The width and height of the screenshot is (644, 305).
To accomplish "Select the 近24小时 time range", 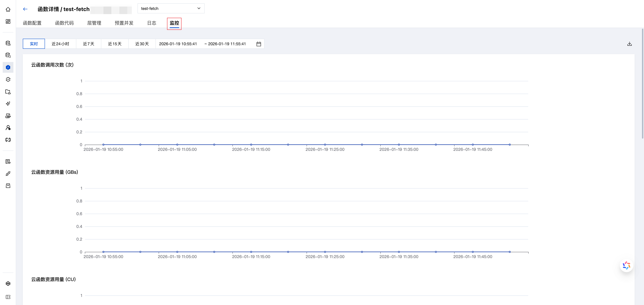I will coord(60,44).
